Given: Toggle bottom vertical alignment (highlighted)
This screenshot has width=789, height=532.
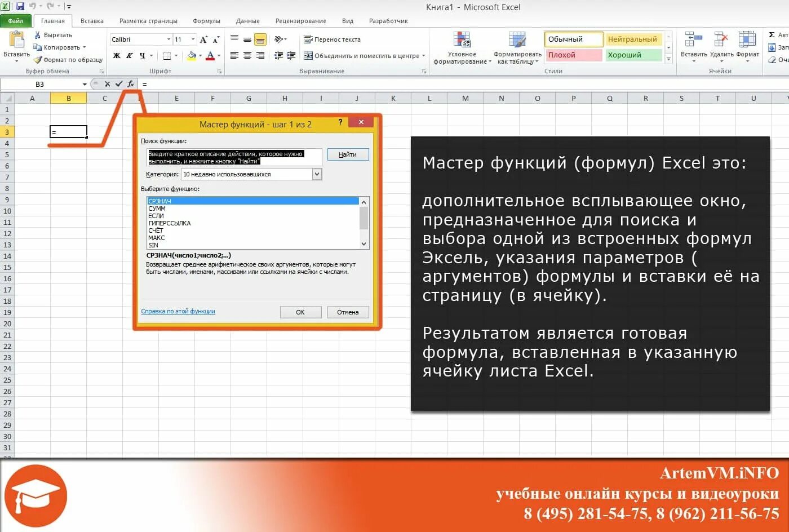Looking at the screenshot, I should pyautogui.click(x=260, y=39).
